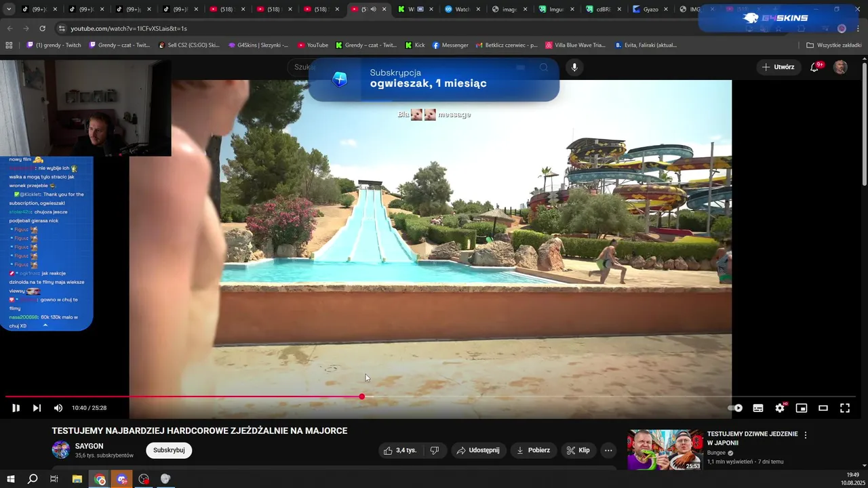Start voice search with microphone

pyautogui.click(x=574, y=67)
